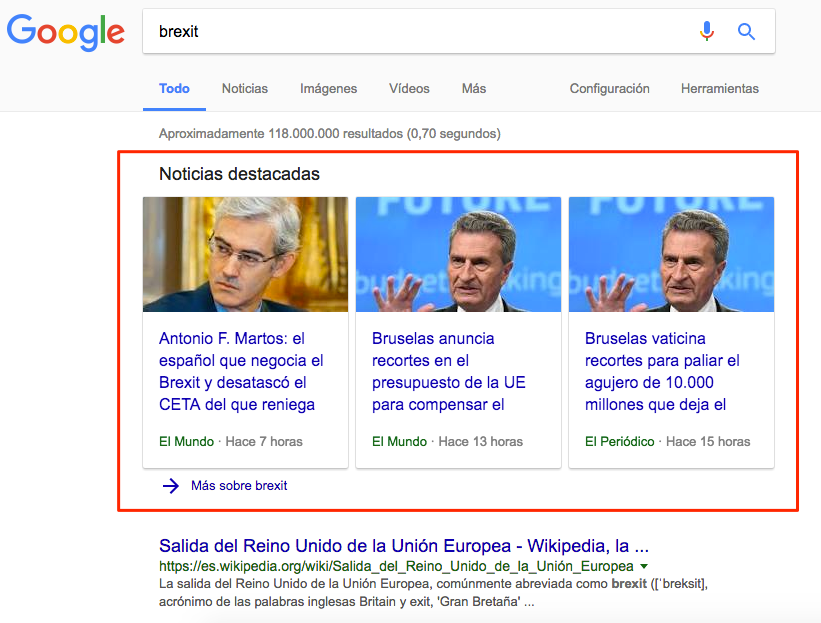This screenshot has height=623, width=821.
Task: Switch to the Noticias tab
Action: pyautogui.click(x=245, y=88)
